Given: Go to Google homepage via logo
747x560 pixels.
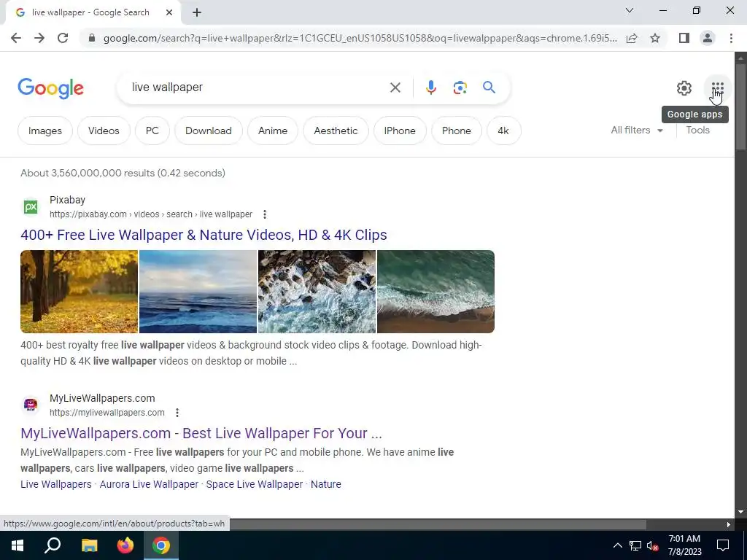Looking at the screenshot, I should (51, 88).
